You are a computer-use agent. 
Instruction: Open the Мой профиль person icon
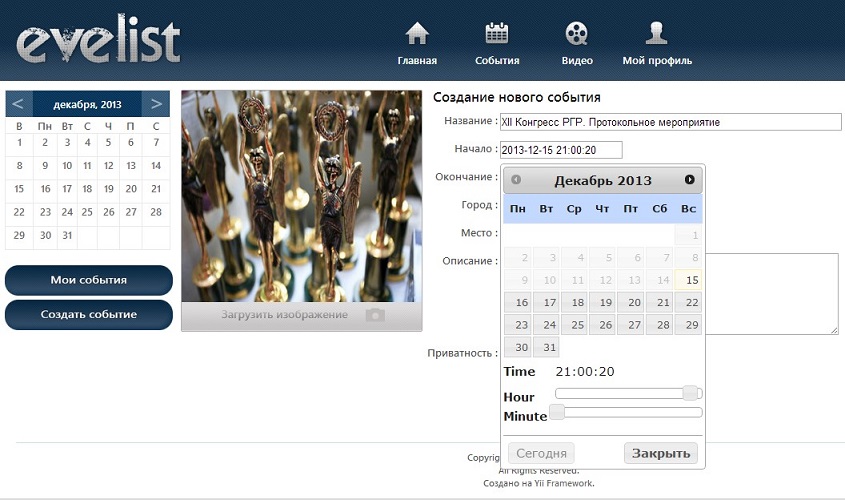pyautogui.click(x=656, y=33)
